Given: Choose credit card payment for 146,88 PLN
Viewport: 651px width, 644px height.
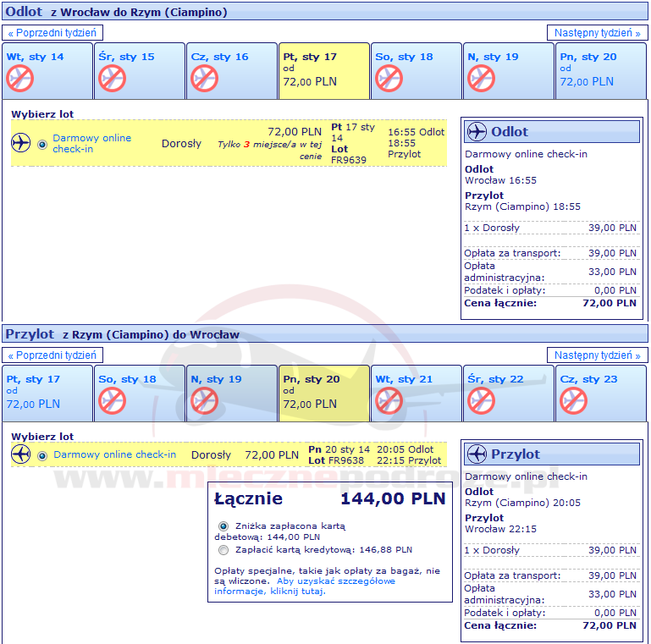Looking at the screenshot, I should point(223,550).
